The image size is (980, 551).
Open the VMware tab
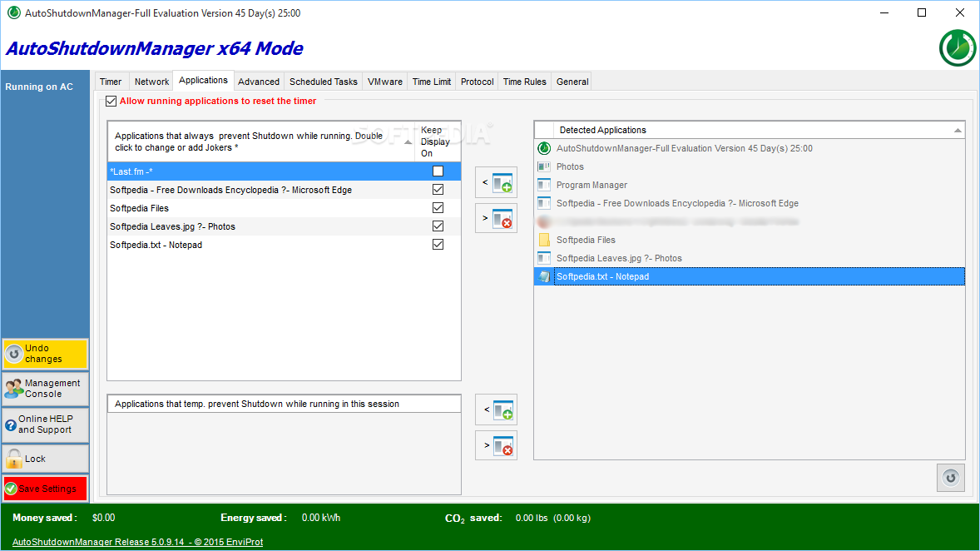[x=385, y=82]
